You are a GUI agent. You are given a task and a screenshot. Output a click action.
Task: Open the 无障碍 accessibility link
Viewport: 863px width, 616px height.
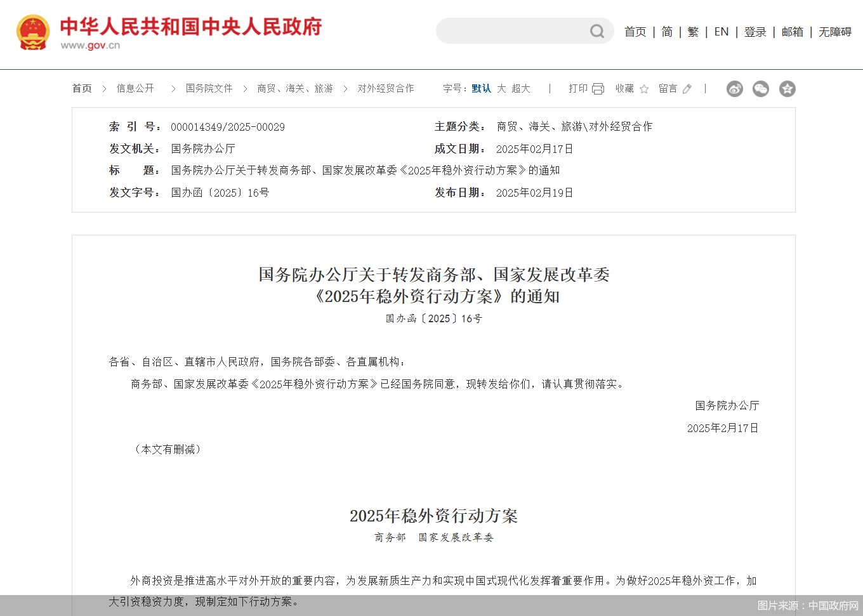(834, 31)
